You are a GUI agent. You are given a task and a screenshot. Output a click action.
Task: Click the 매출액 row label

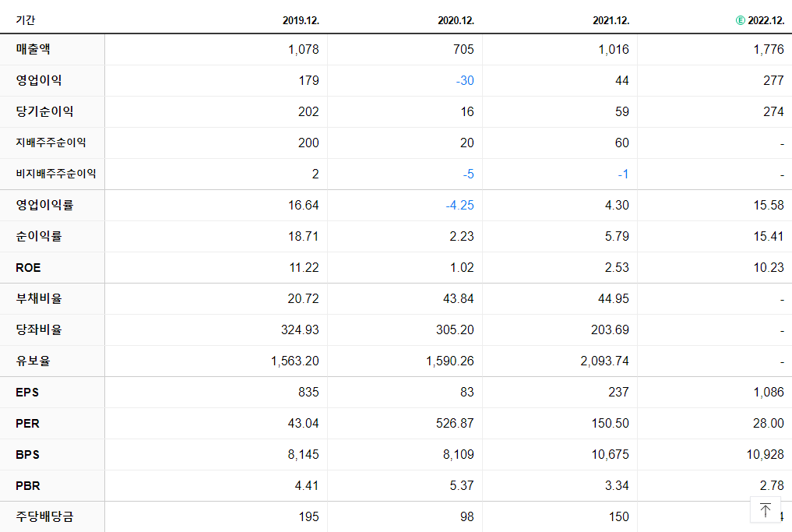click(33, 49)
